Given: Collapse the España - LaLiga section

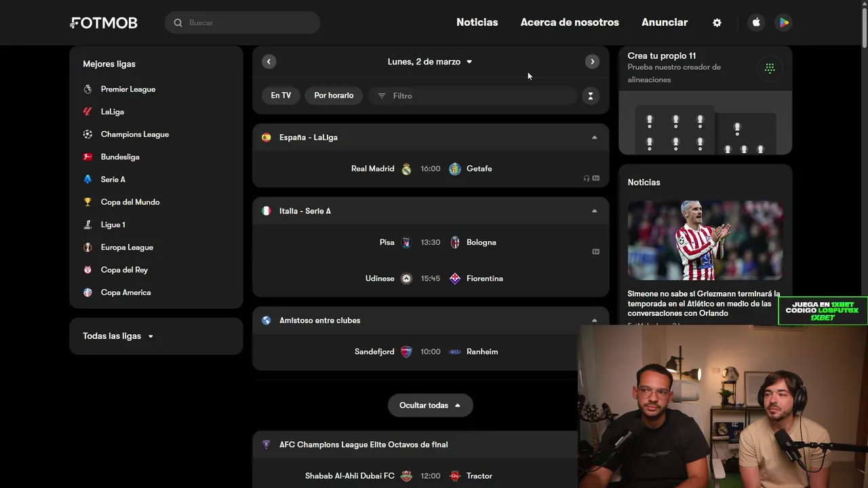Looking at the screenshot, I should click(594, 138).
